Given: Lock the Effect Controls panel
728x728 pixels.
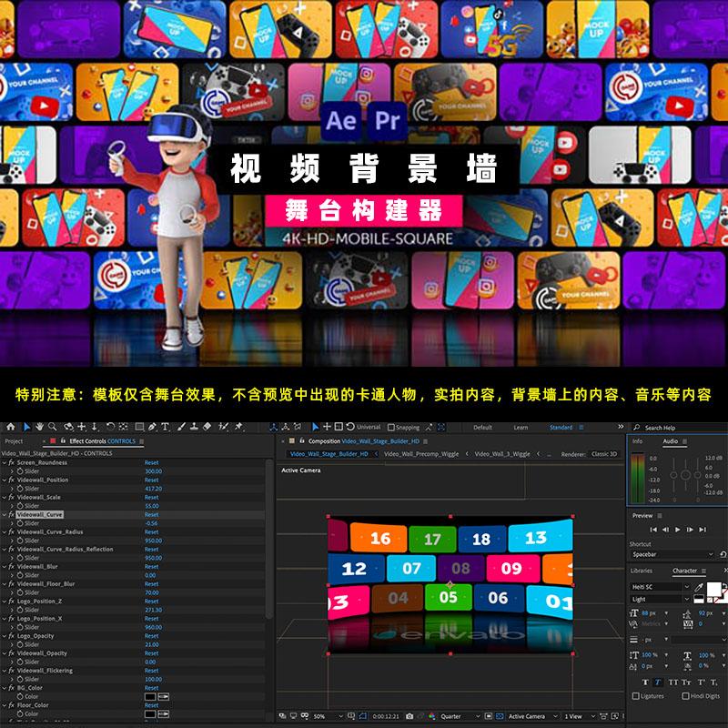Looking at the screenshot, I should (x=62, y=441).
